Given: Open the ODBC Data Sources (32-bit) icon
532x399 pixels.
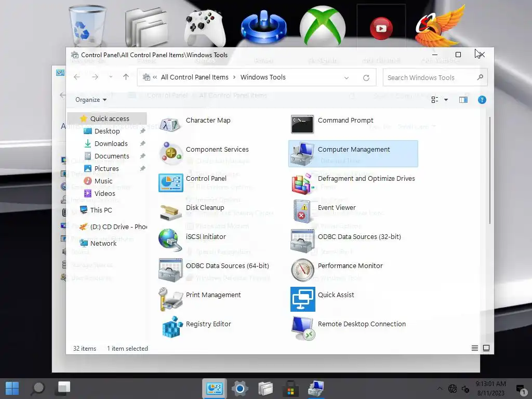Looking at the screenshot, I should point(302,241).
